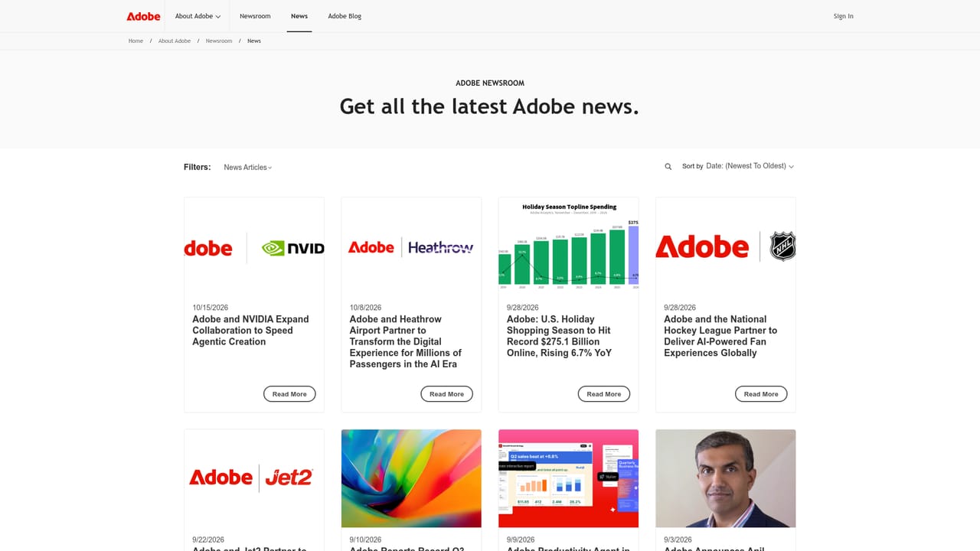980x551 pixels.
Task: Open Adobe NHL logo thumbnail
Action: coord(726,248)
